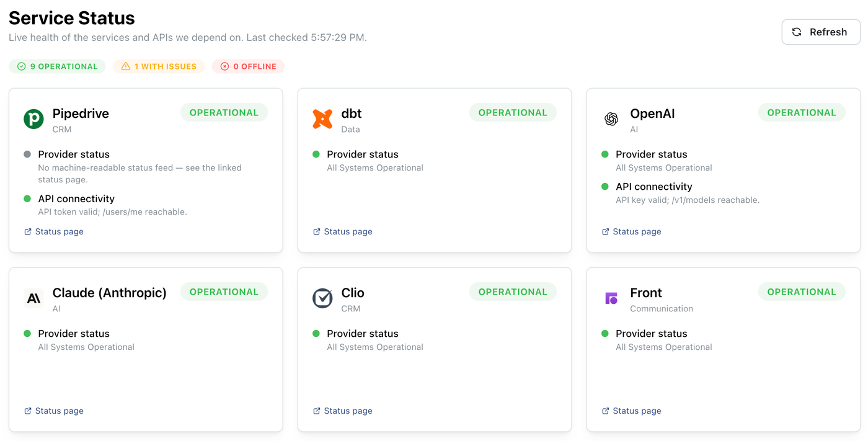The width and height of the screenshot is (868, 441).
Task: Click green API connectivity dot on OpenAI card
Action: pos(605,187)
